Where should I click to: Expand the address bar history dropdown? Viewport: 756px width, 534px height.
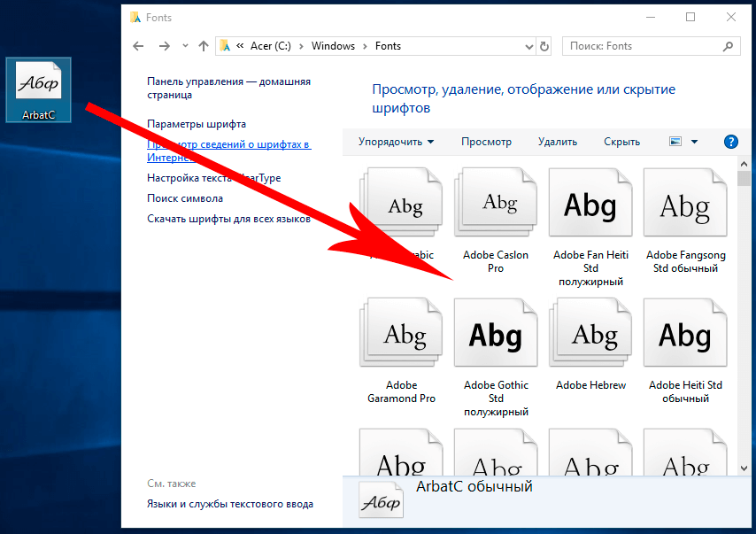tap(528, 47)
